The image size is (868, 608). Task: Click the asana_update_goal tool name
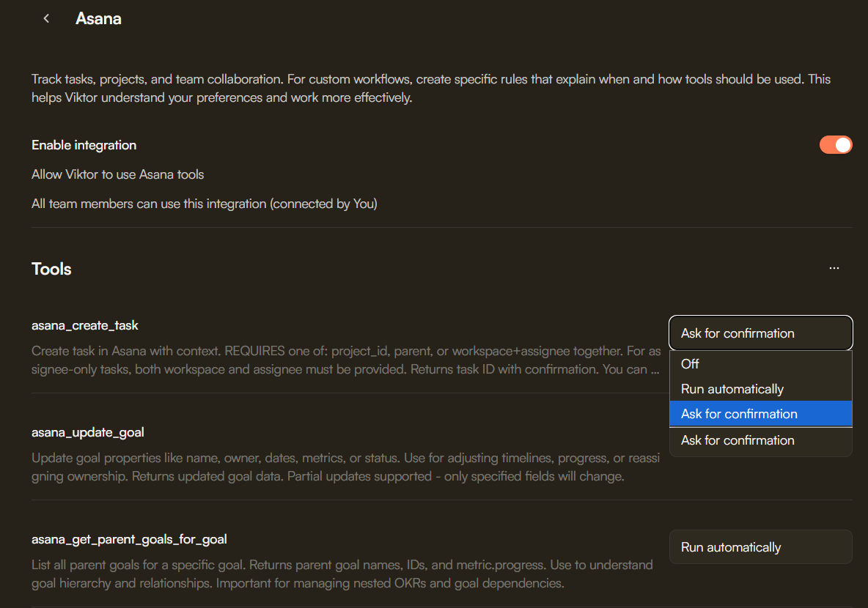click(87, 432)
